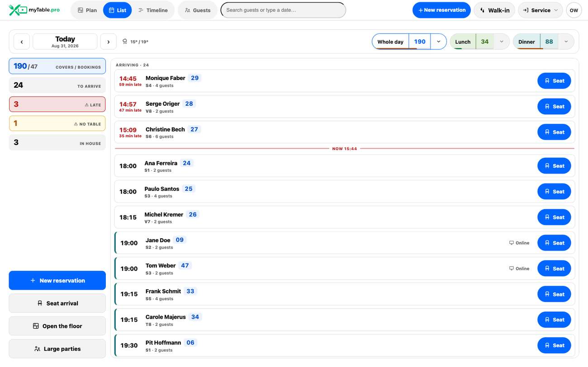
Task: Expand the Dinner service dropdown chevron
Action: coord(566,42)
